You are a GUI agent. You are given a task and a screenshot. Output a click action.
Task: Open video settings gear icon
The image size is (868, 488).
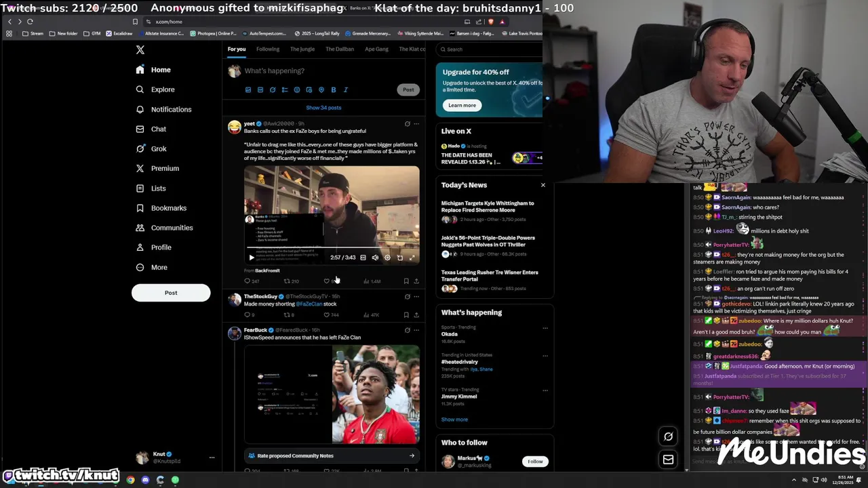point(387,258)
